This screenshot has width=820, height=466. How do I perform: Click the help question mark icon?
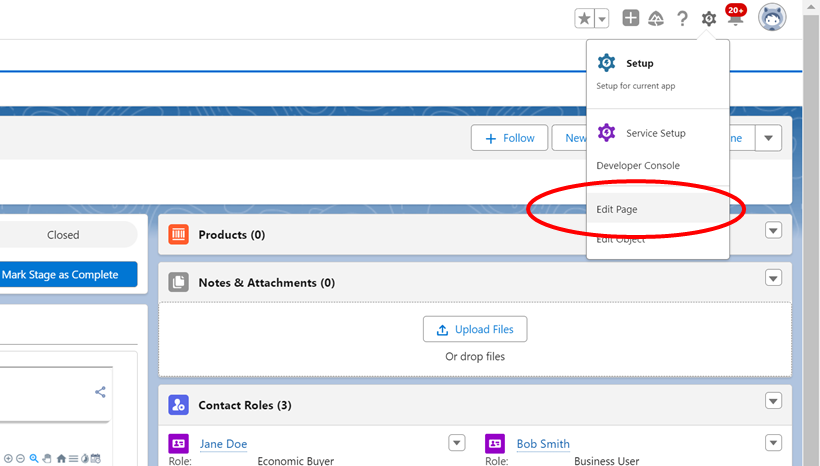point(682,18)
